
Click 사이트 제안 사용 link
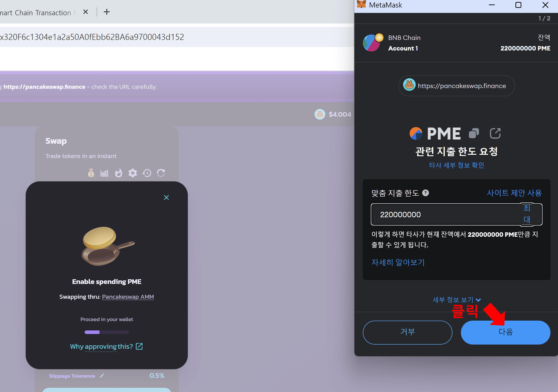coord(514,193)
